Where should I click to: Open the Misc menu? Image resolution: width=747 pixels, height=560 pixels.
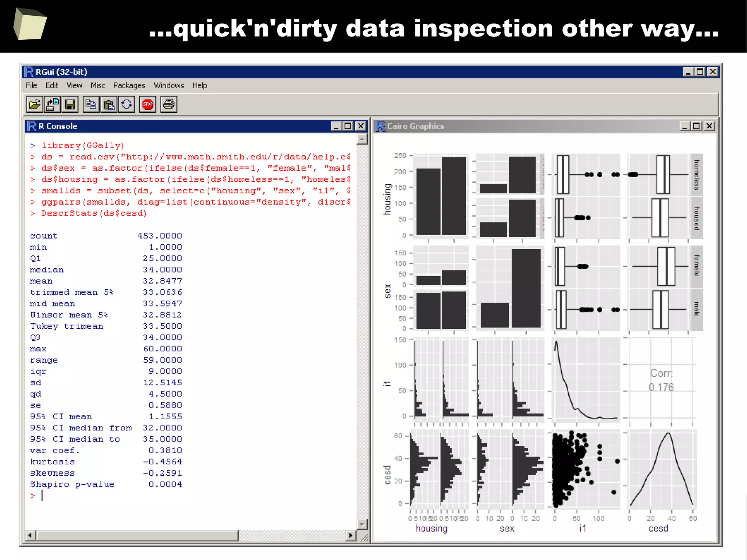click(98, 85)
